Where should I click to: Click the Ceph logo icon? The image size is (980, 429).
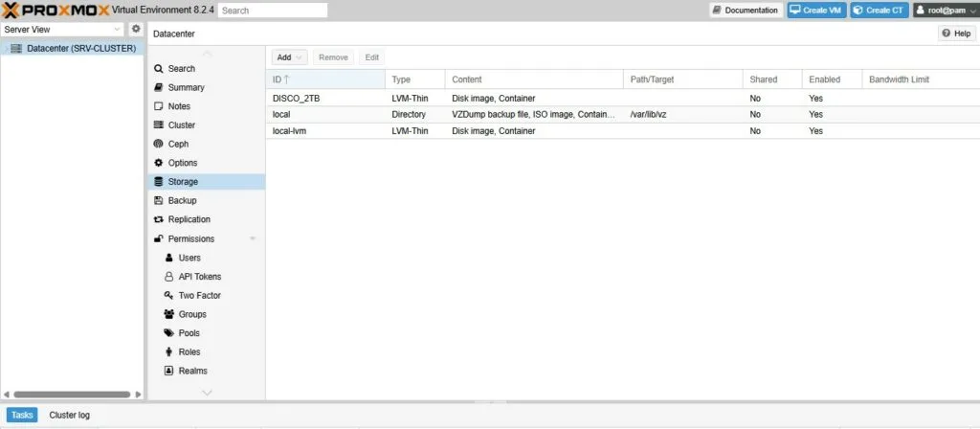pyautogui.click(x=159, y=144)
